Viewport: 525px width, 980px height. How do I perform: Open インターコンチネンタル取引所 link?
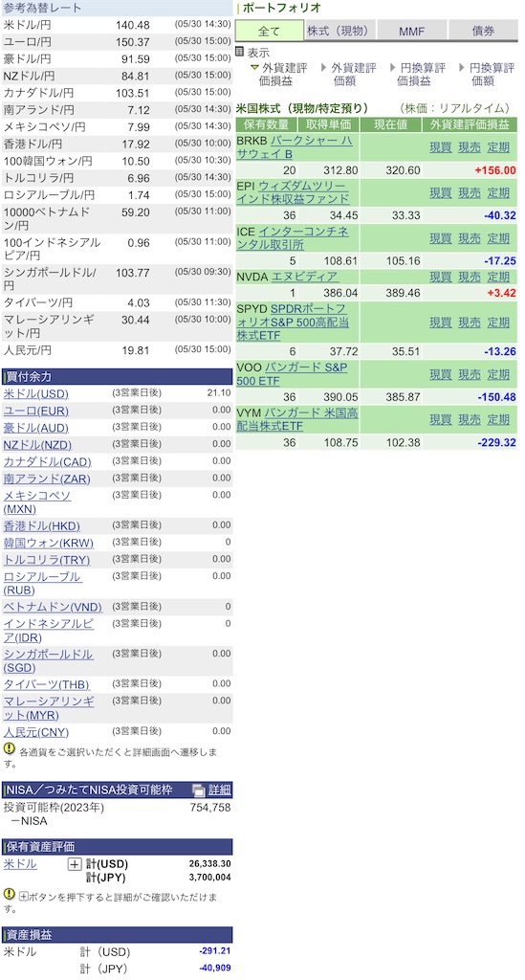click(x=293, y=238)
